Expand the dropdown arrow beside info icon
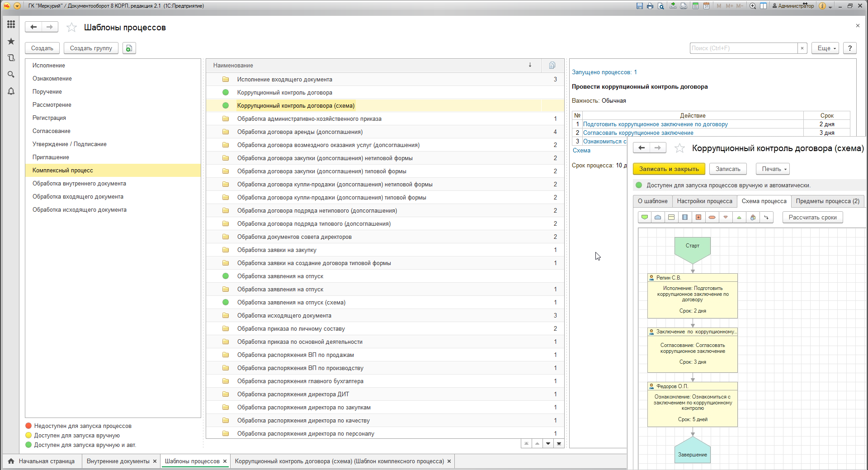 click(830, 7)
